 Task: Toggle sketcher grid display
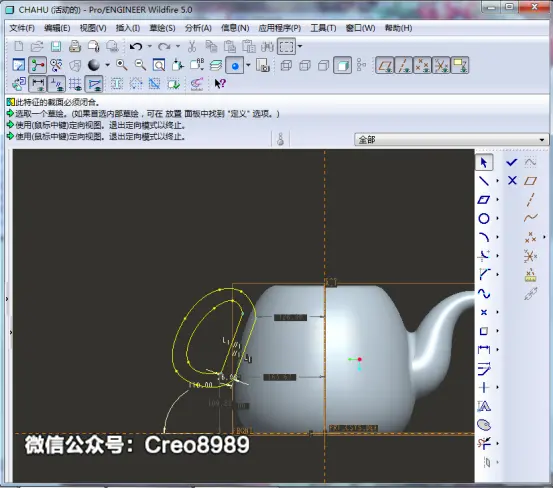[x=75, y=84]
